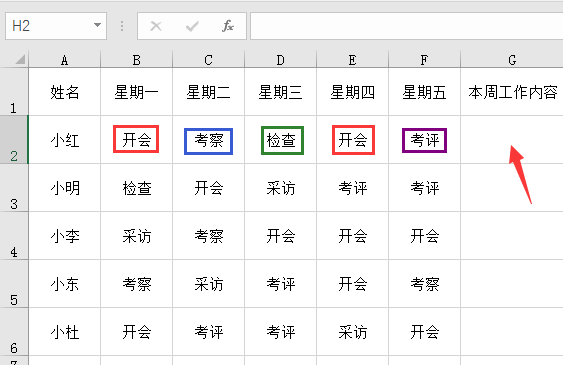
Task: Click the 星期一 header cell
Action: [137, 92]
